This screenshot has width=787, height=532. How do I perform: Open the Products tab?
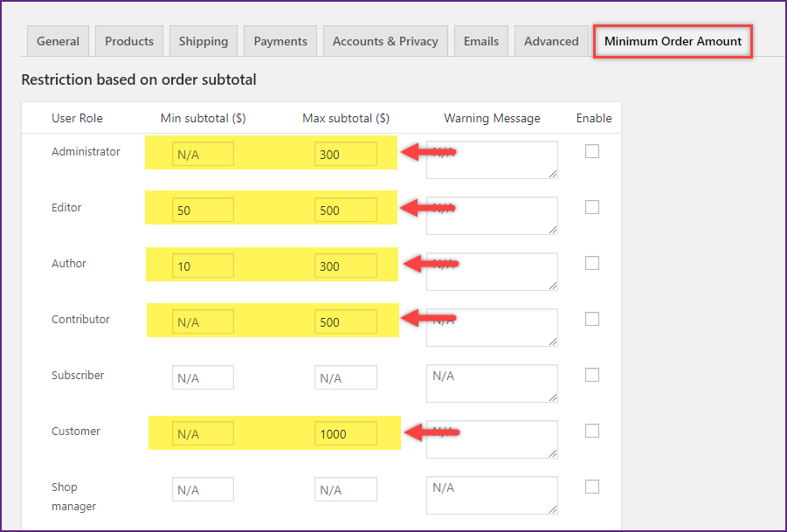coord(129,41)
